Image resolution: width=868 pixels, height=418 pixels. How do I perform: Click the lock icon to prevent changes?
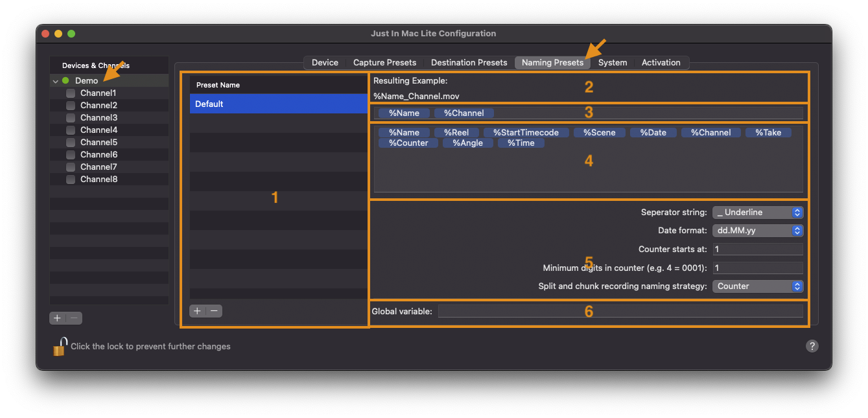pos(60,346)
